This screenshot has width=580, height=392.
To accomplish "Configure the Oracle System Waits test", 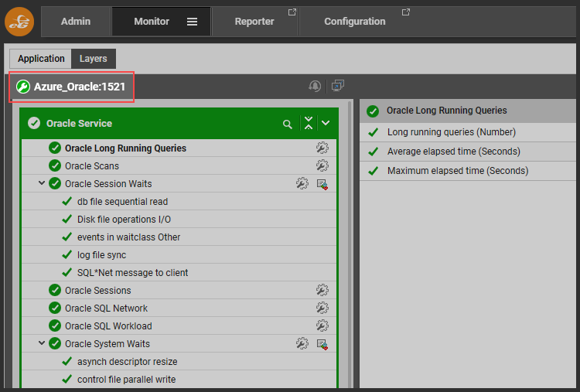I will [302, 343].
